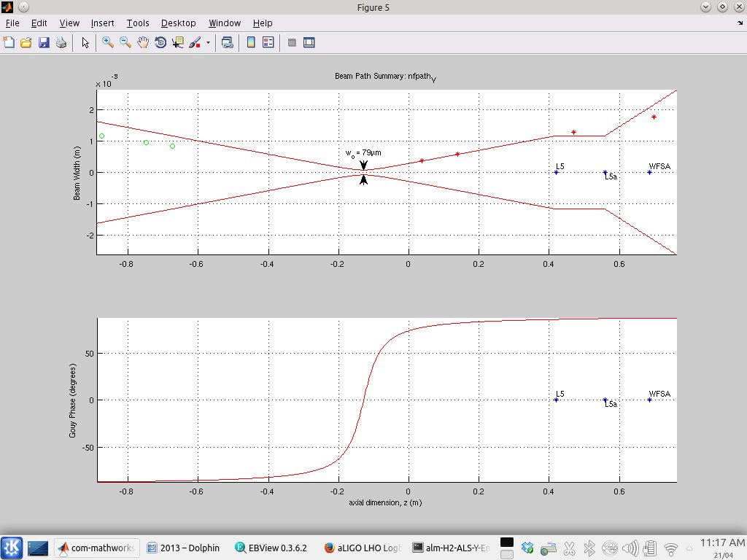The image size is (747, 560).
Task: Hide the plot tools
Action: coord(292,42)
